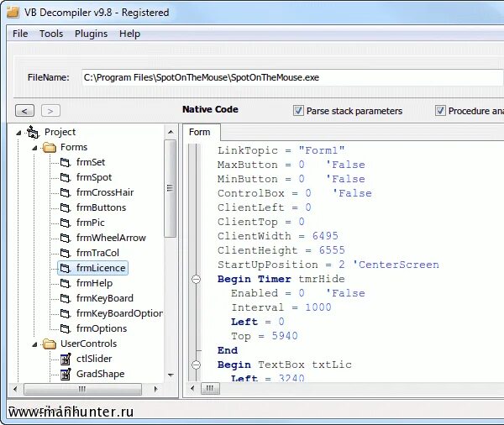This screenshot has width=504, height=425.
Task: Click the code pane horizontal scrollbar thumb
Action: pyautogui.click(x=210, y=388)
